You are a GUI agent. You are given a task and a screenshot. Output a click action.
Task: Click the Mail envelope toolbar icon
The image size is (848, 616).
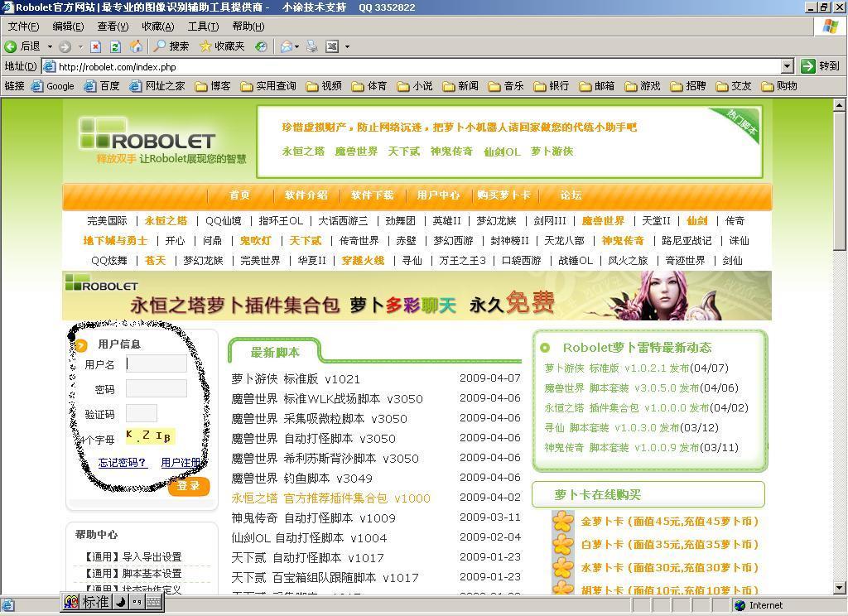[286, 46]
